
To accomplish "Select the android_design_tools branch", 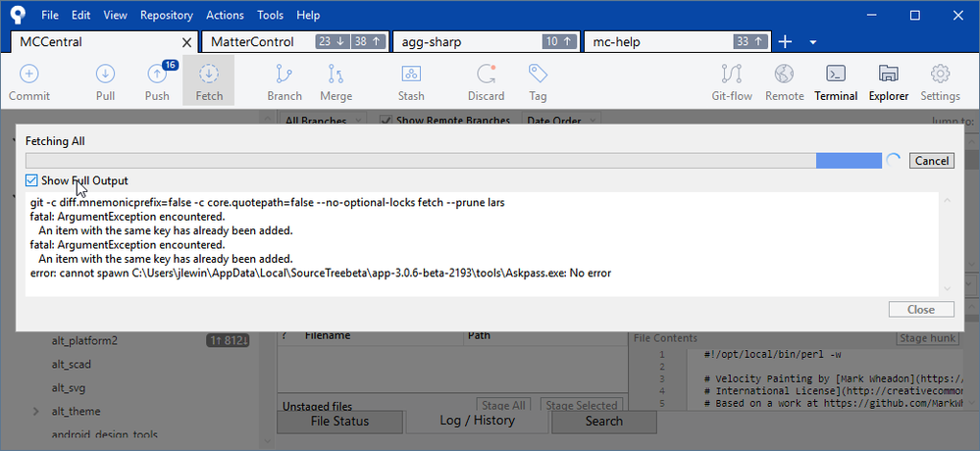I will pos(104,434).
